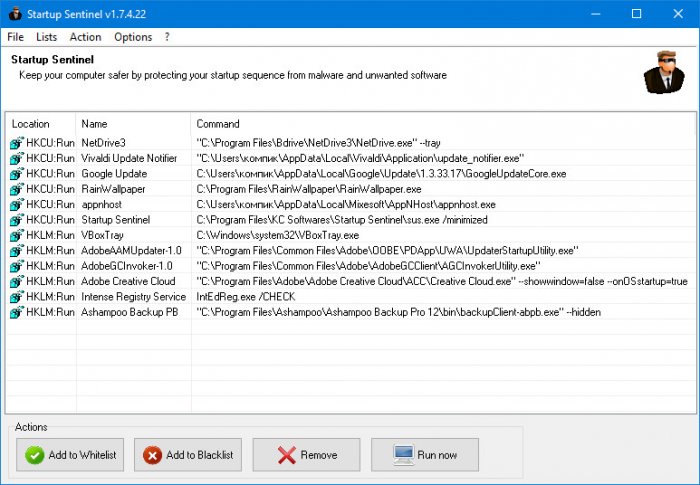Click the Remove button
The height and width of the screenshot is (485, 700).
point(306,455)
